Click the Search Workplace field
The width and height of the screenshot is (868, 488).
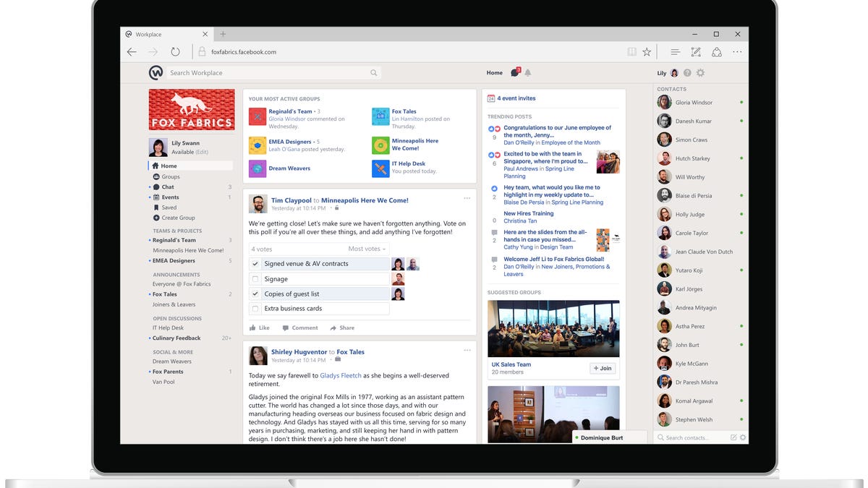click(268, 73)
